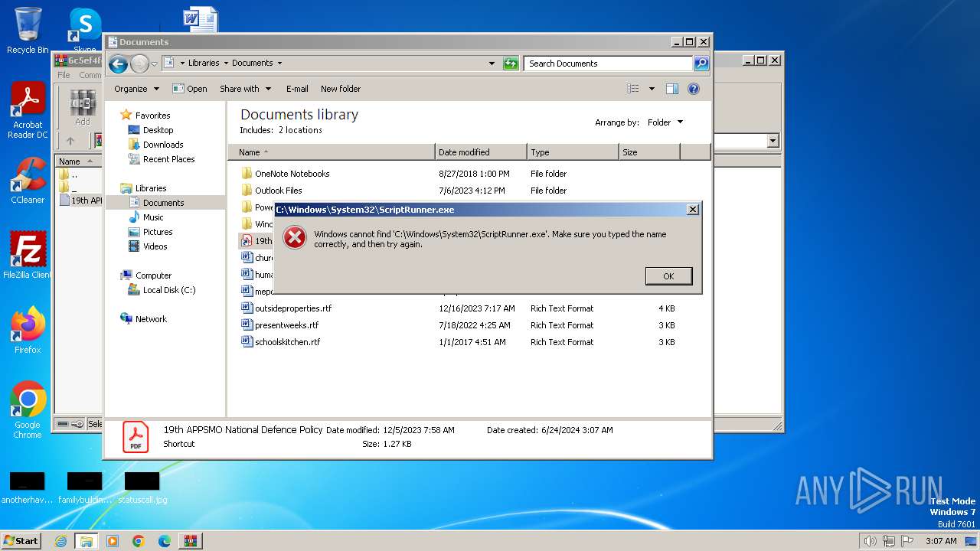Click OK in the ScriptRunner error dialog
This screenshot has width=980, height=551.
tap(668, 276)
